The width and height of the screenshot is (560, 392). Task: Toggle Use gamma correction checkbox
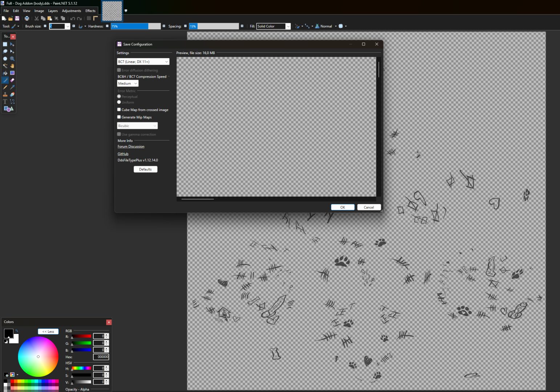tap(119, 134)
